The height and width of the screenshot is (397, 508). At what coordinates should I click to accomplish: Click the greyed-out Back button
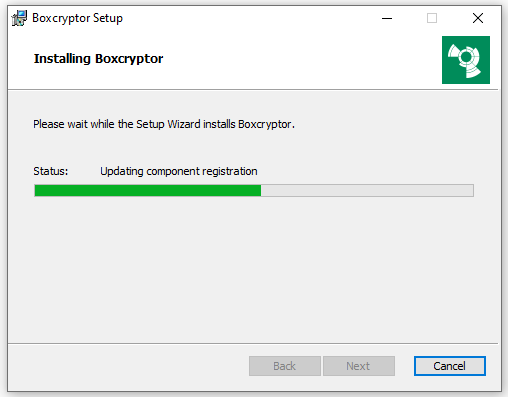(285, 366)
